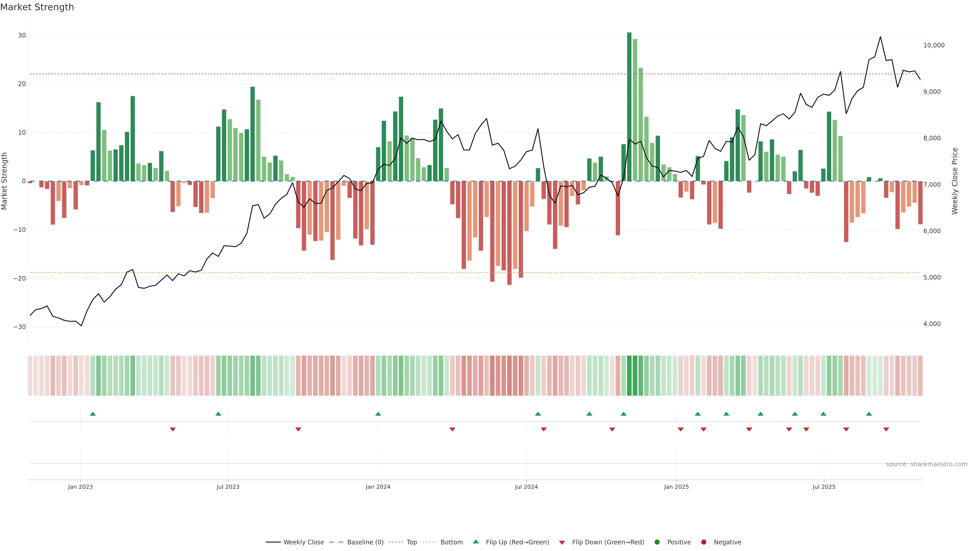Click first green flip-up triangle near Jan 2023
The height and width of the screenshot is (551, 980).
92,414
